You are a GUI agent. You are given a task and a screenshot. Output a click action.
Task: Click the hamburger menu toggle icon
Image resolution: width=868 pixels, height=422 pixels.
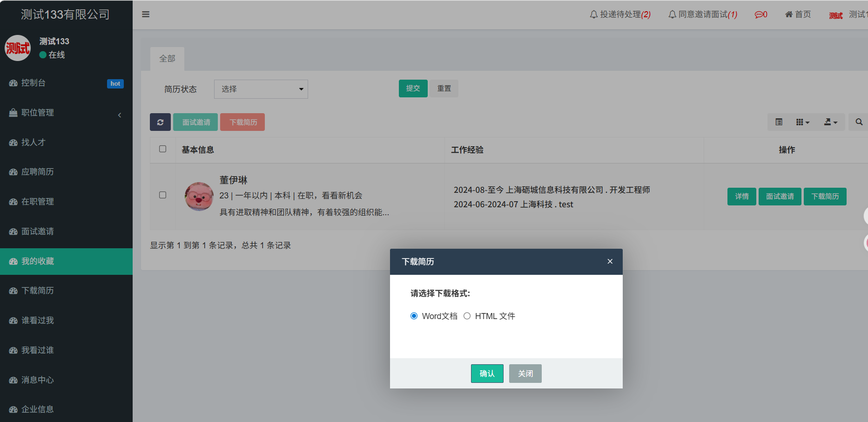(x=146, y=14)
